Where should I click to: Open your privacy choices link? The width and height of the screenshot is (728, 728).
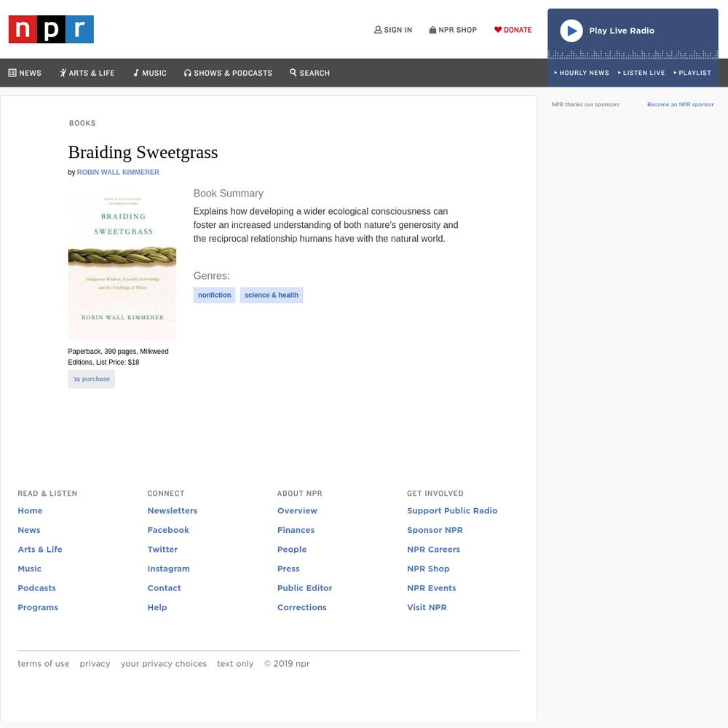point(163,664)
